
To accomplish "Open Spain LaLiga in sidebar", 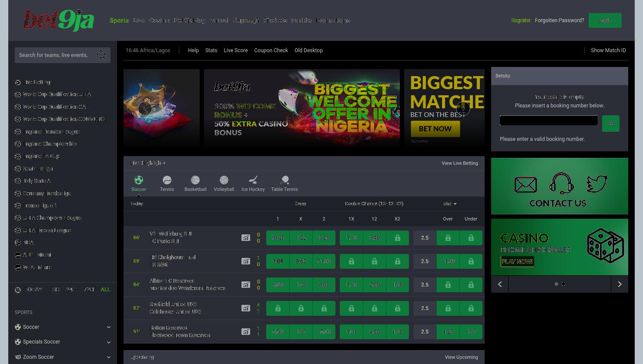I will (38, 168).
